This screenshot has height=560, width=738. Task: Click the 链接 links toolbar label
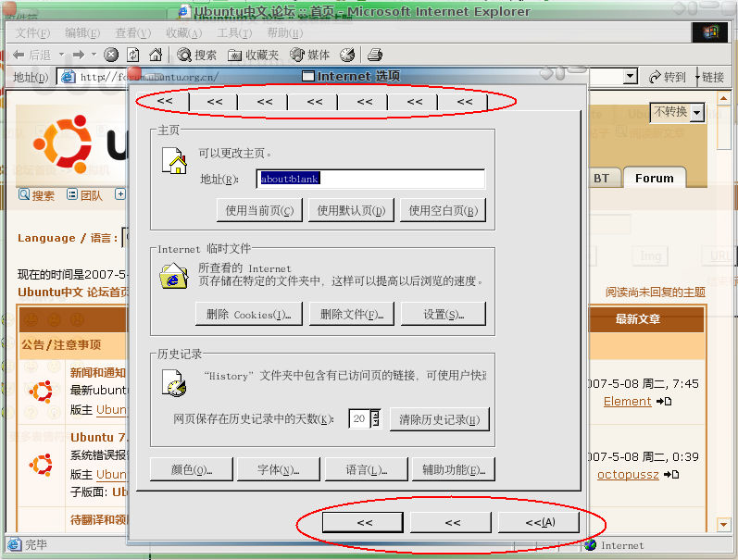coord(713,77)
